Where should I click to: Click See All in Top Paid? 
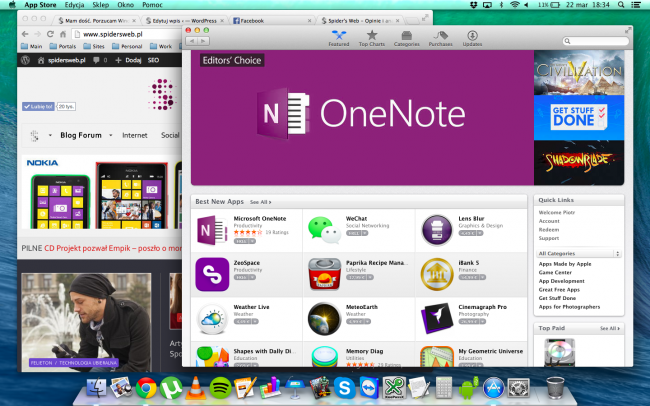[610, 328]
